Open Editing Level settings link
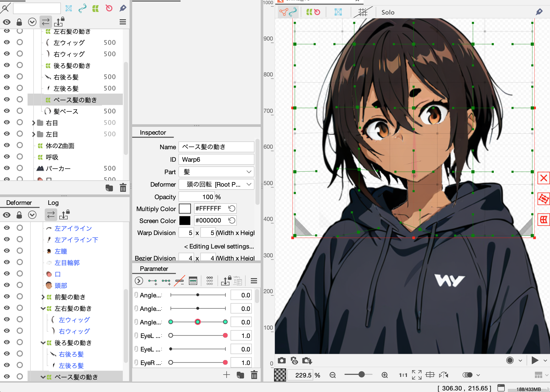 pos(219,246)
